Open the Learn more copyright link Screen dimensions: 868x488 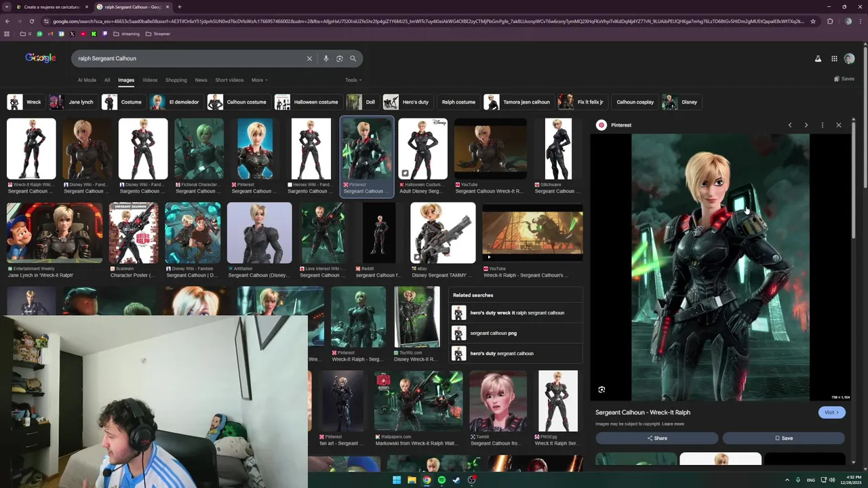tap(673, 424)
